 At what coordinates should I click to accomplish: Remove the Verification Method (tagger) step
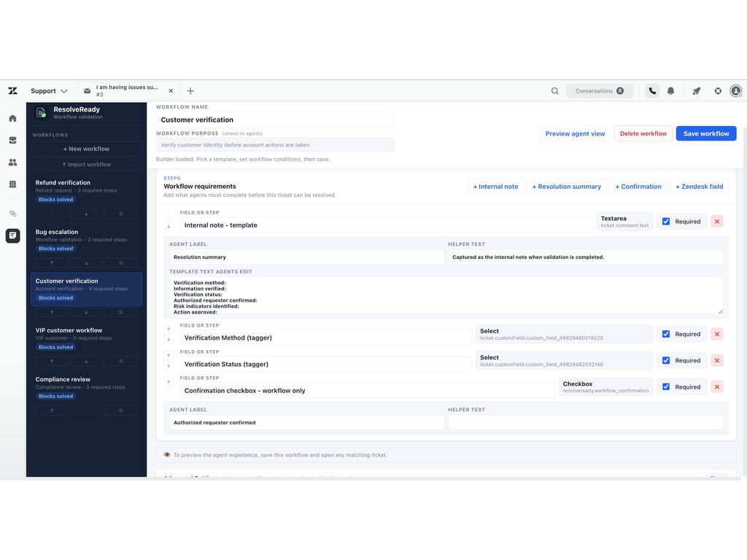717,334
